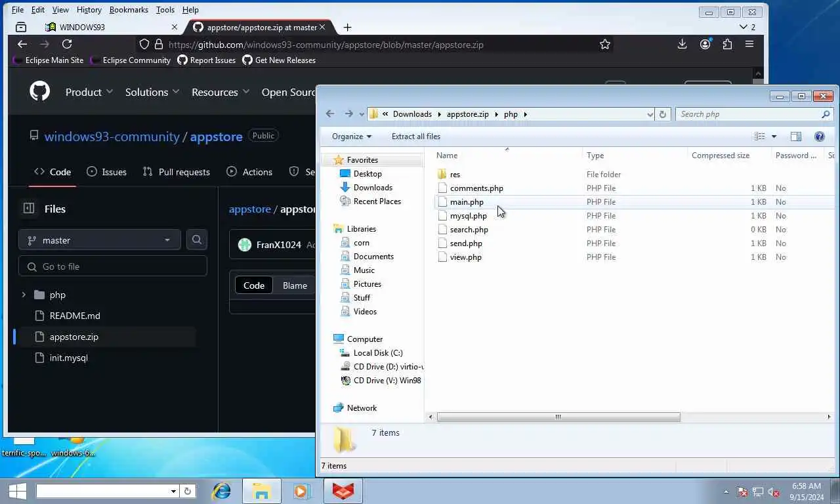The image size is (840, 504).
Task: Open the Bookmarks menu
Action: (129, 10)
